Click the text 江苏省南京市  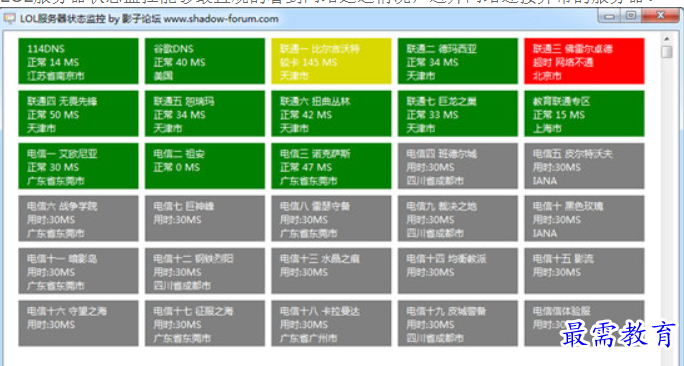pos(55,76)
